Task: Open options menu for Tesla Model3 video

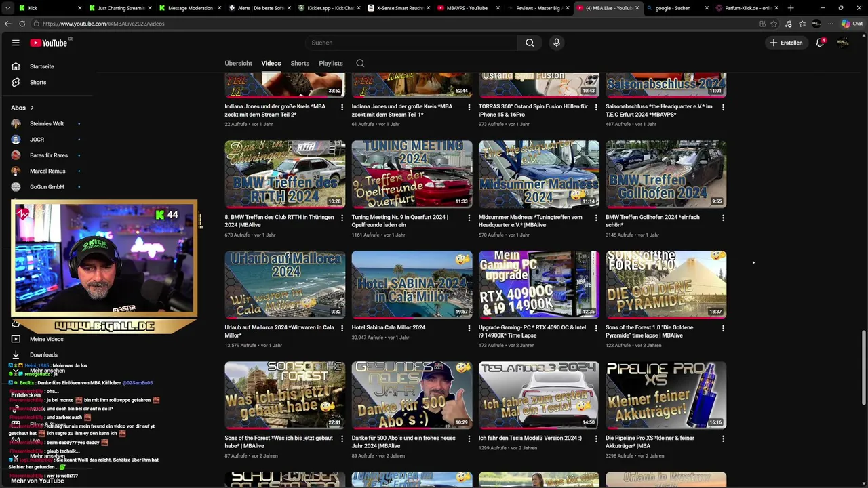Action: pyautogui.click(x=596, y=439)
